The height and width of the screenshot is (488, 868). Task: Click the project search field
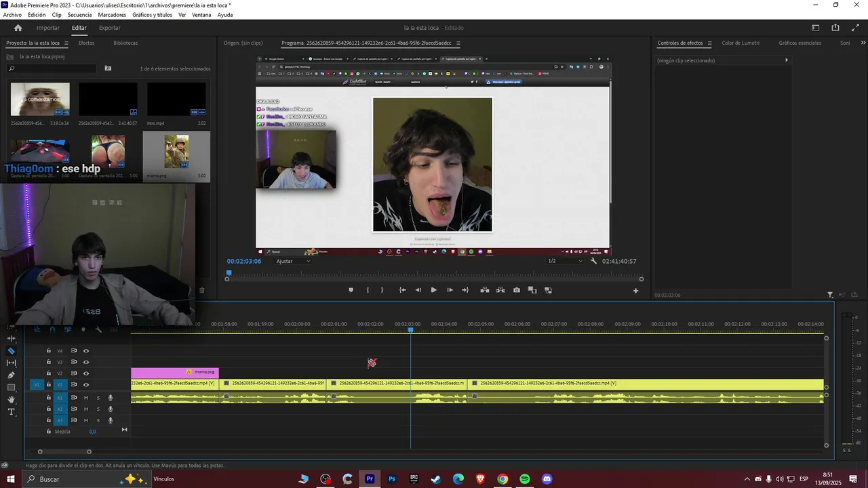[52, 68]
